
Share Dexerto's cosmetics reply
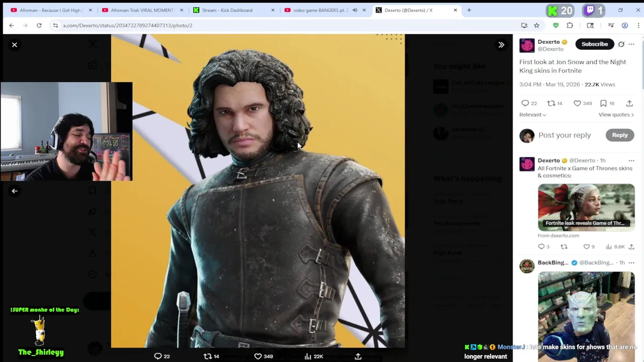(631, 246)
